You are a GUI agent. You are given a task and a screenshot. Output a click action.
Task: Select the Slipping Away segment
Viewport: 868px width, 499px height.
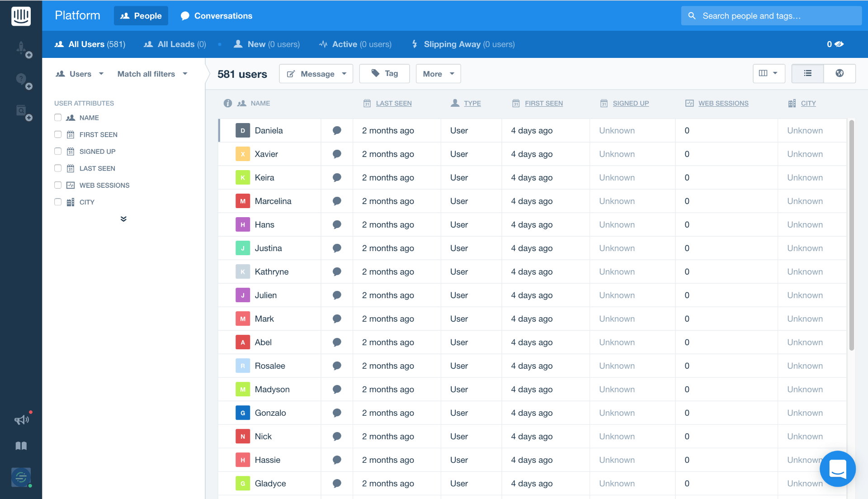tap(463, 44)
